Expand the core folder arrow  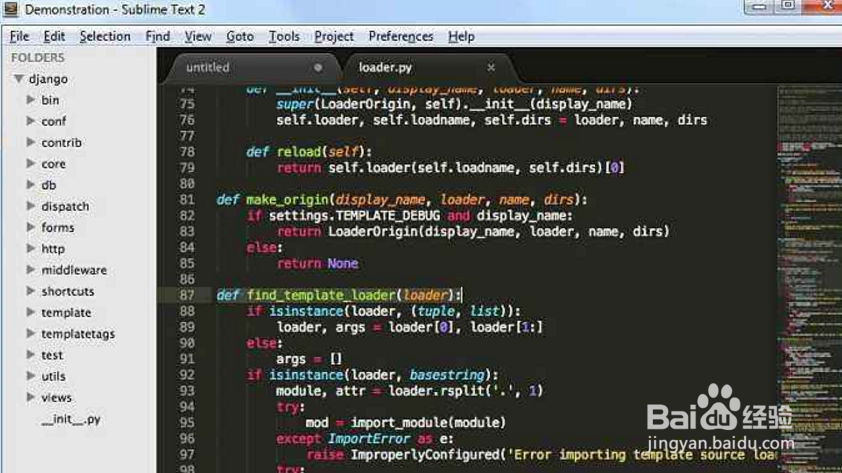click(31, 164)
